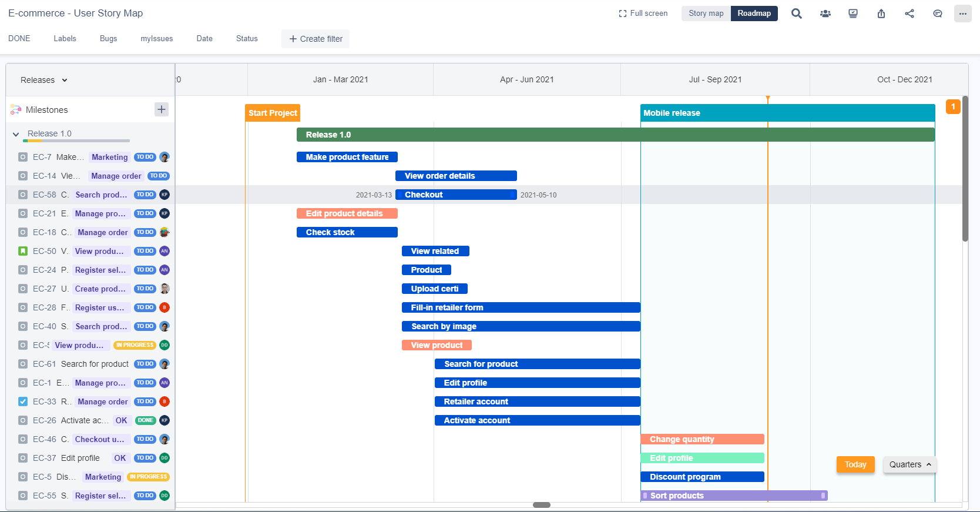Viewport: 980px width, 512px height.
Task: Open the Releases dropdown
Action: coord(44,80)
